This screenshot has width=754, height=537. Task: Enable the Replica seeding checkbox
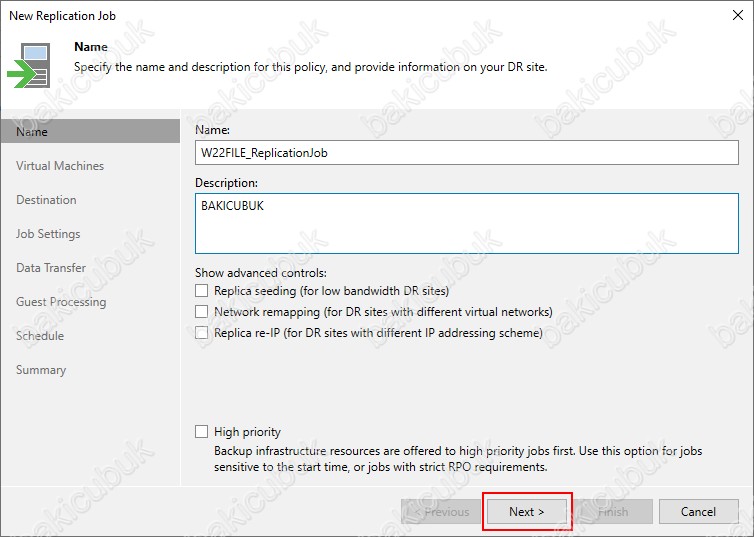[x=201, y=291]
